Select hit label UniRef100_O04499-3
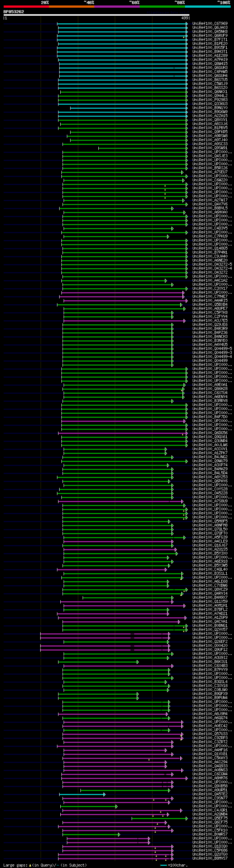 [212, 352]
